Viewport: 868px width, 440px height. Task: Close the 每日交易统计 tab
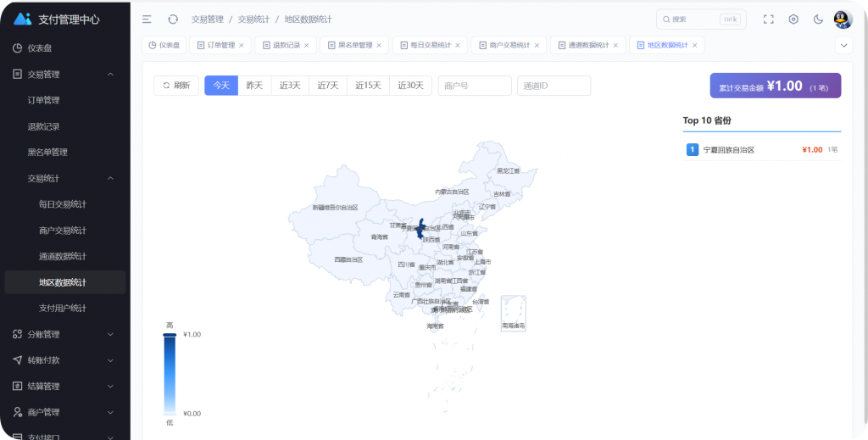click(457, 46)
